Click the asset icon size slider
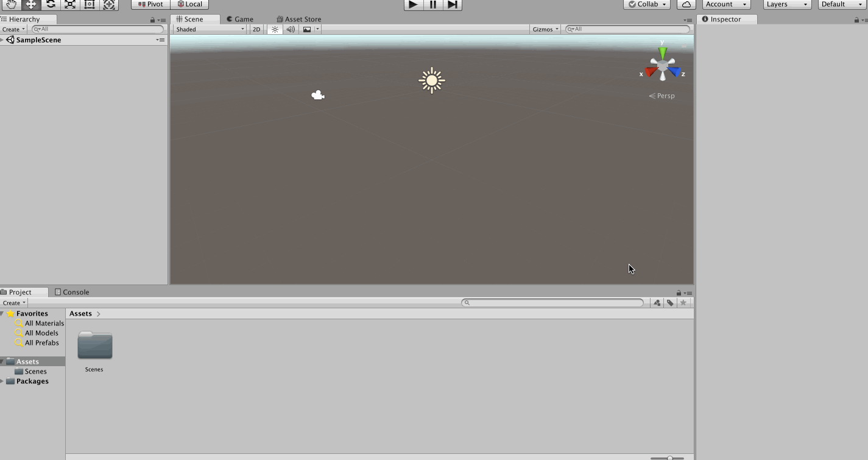 click(x=668, y=458)
